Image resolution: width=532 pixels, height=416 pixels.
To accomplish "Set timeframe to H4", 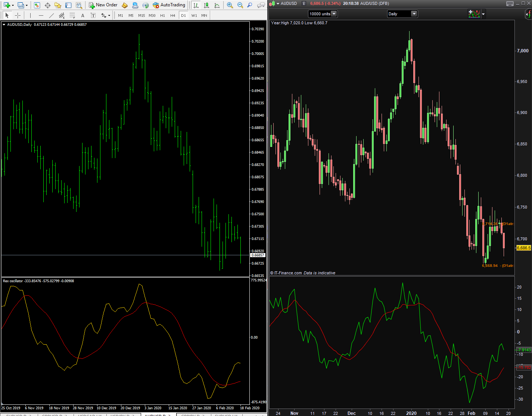I will (172, 15).
